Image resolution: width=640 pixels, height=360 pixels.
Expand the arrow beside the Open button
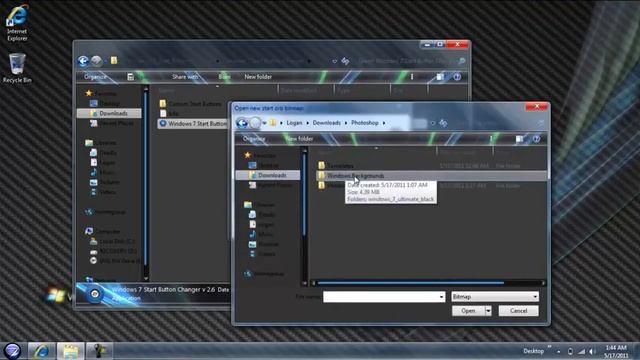point(488,311)
